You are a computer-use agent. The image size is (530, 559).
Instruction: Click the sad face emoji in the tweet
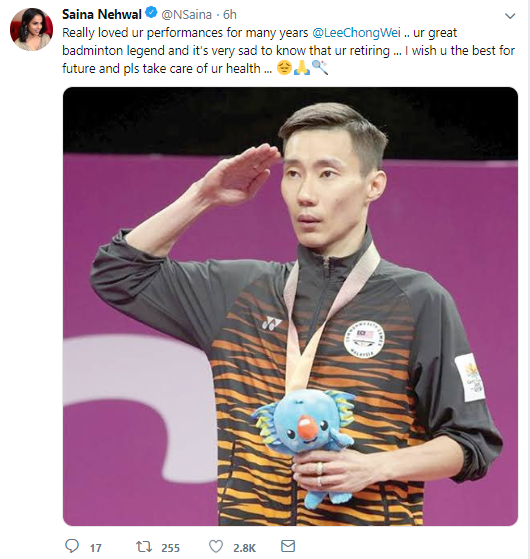click(x=284, y=67)
